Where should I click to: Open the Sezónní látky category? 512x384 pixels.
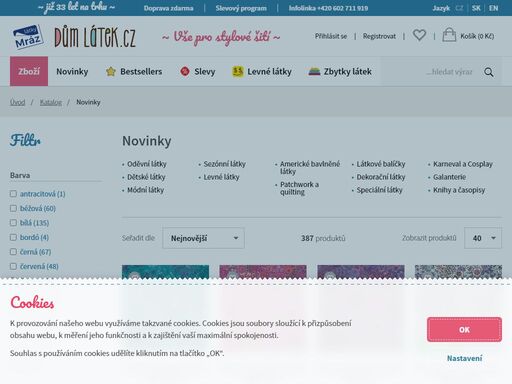click(224, 164)
